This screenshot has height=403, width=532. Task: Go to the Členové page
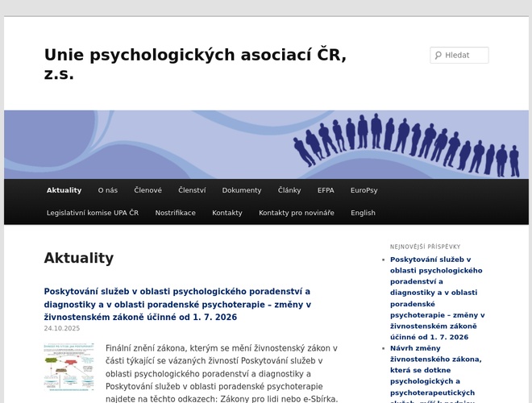148,190
